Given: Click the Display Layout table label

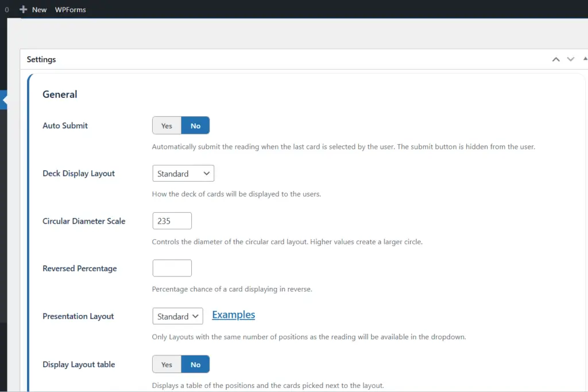Looking at the screenshot, I should [x=79, y=364].
